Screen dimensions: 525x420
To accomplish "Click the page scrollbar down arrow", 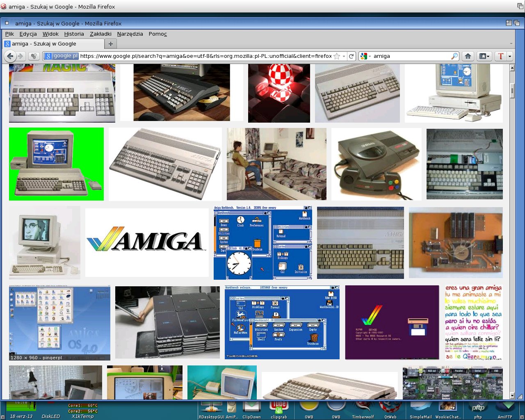I will tap(512, 396).
